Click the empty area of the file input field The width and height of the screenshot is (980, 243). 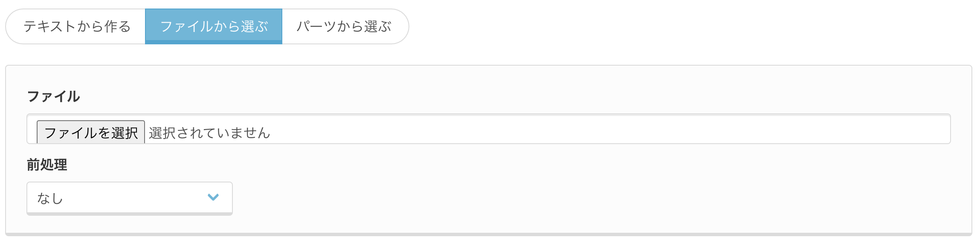point(597,129)
